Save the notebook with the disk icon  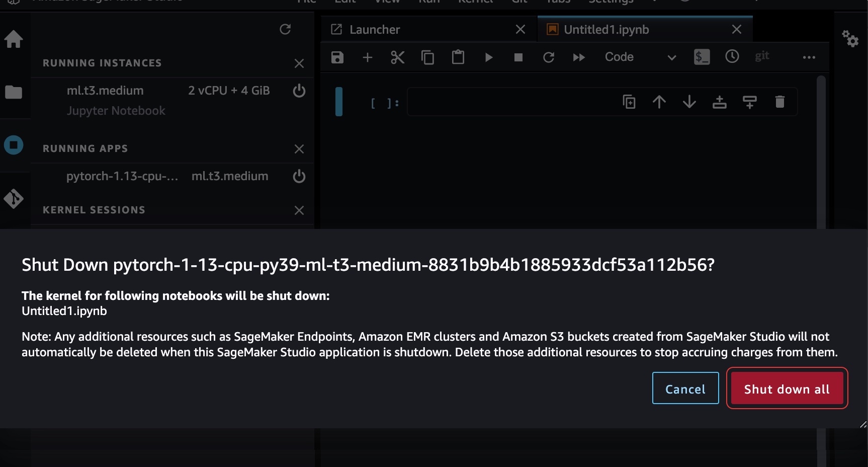(x=337, y=57)
